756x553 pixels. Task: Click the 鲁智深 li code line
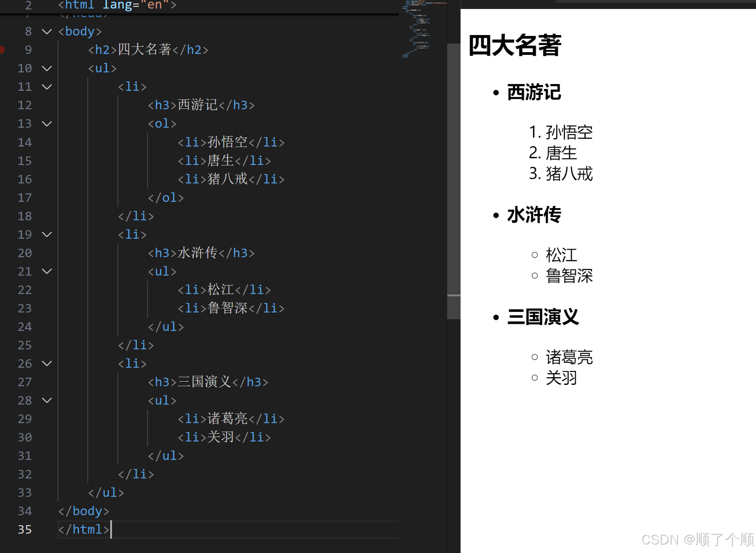[x=231, y=308]
